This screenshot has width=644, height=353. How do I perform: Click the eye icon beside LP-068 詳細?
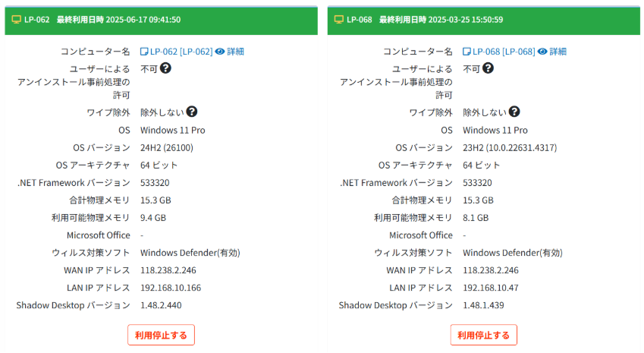[542, 52]
